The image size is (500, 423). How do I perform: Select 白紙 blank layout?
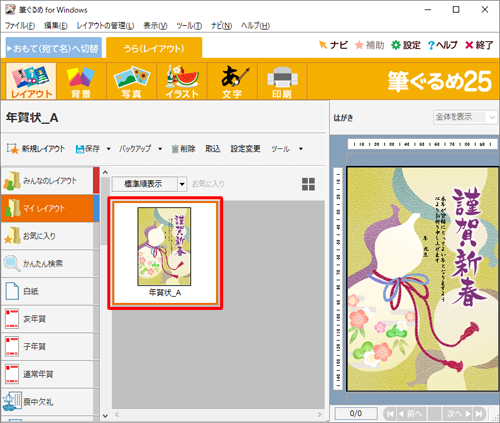click(x=47, y=291)
